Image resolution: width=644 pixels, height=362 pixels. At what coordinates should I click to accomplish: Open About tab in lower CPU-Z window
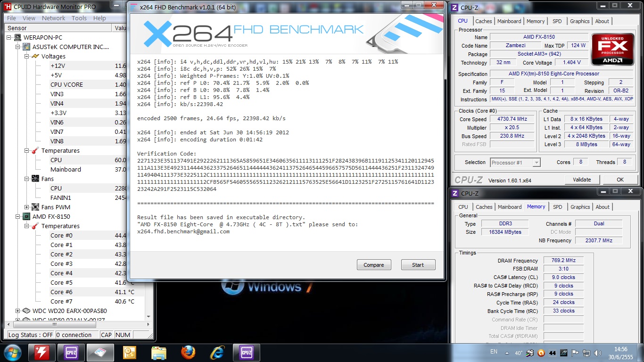pyautogui.click(x=603, y=207)
